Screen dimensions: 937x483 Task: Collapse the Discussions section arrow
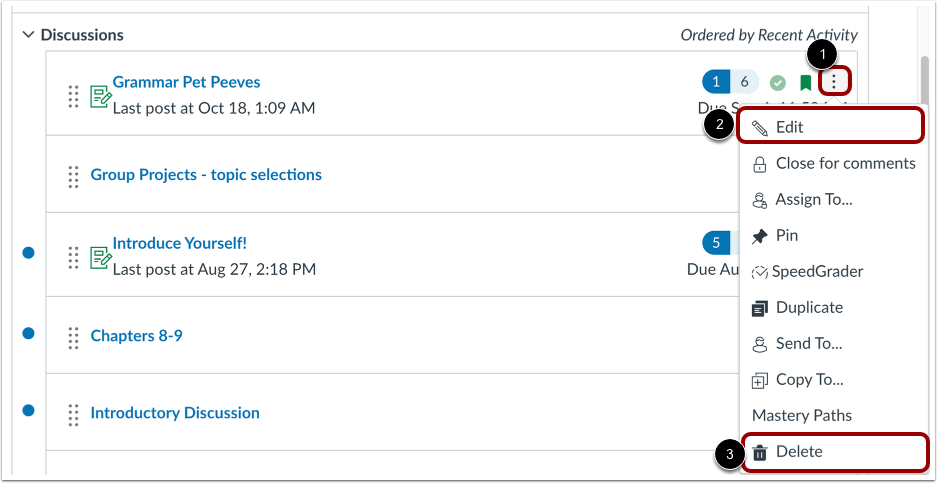tap(28, 35)
